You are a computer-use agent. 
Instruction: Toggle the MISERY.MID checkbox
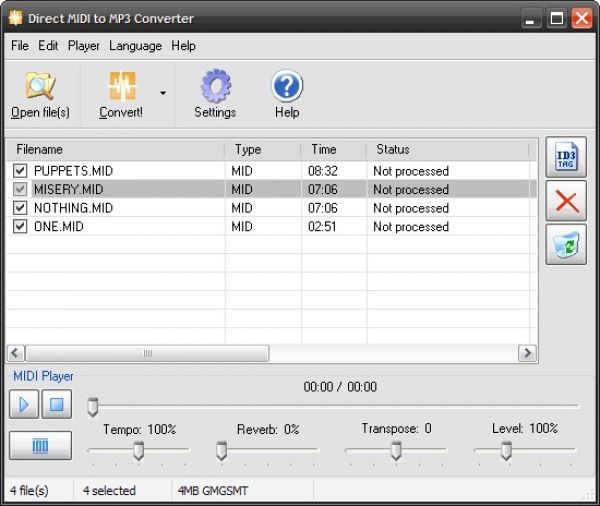(x=20, y=189)
